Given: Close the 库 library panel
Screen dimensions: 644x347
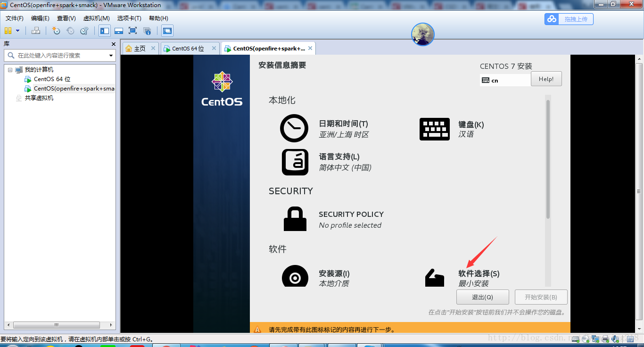Looking at the screenshot, I should tap(113, 44).
